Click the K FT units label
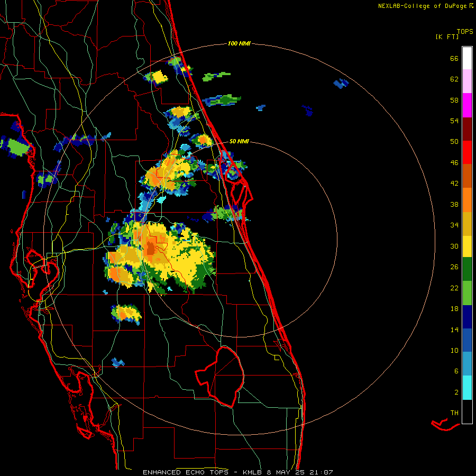 (x=447, y=37)
